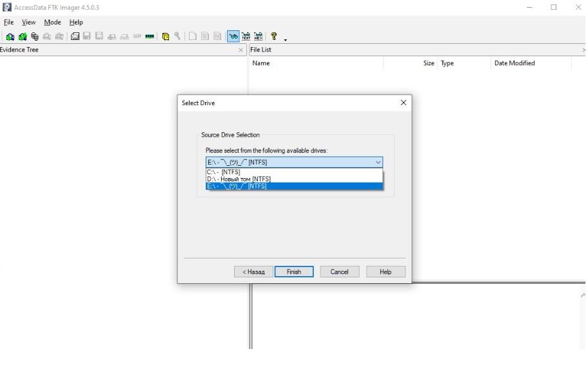Open the Mode menu
588x369 pixels.
(52, 22)
